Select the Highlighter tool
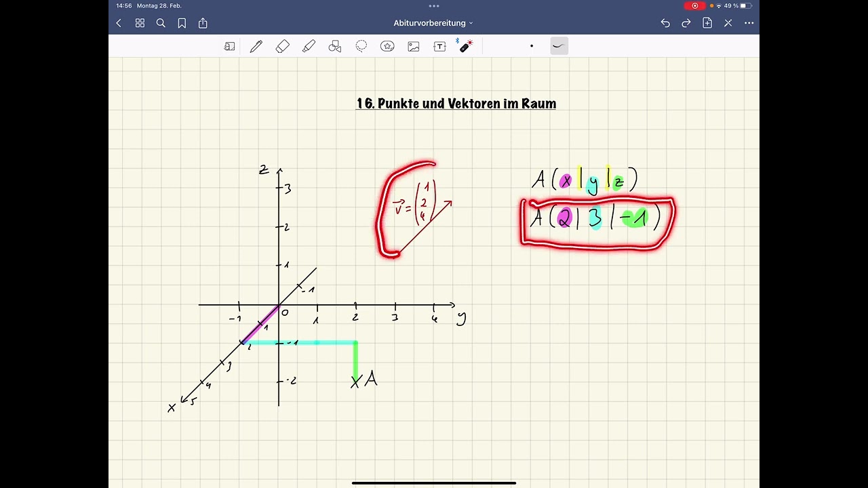 click(309, 46)
